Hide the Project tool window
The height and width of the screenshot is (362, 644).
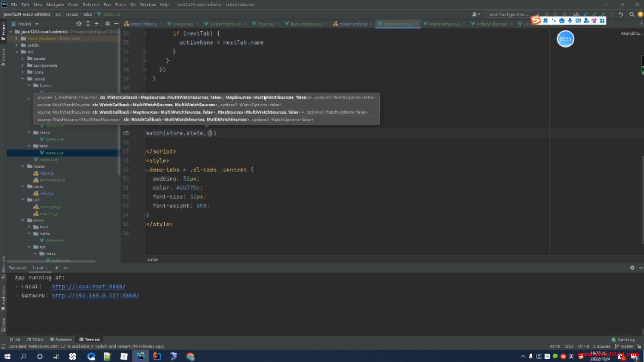[x=116, y=24]
